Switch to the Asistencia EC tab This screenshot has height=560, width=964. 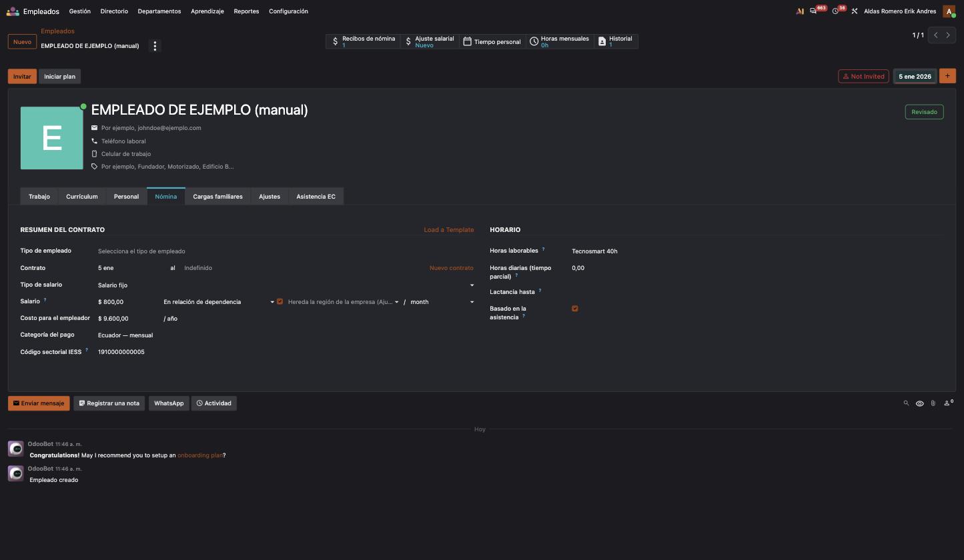(316, 197)
